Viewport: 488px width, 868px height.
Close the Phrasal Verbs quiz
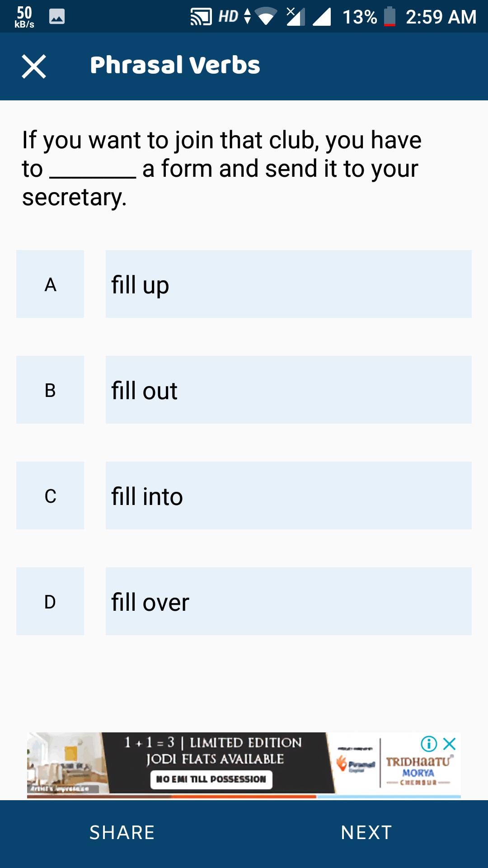[34, 66]
